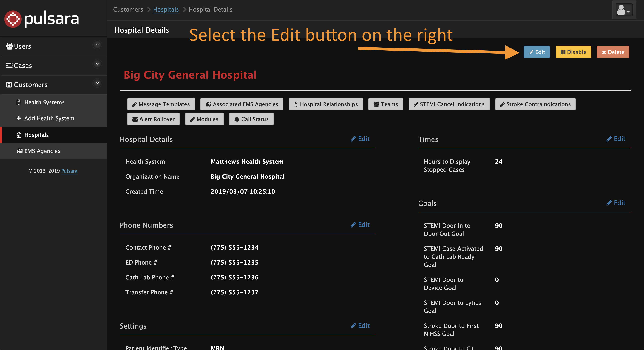
Task: Edit the Settings section
Action: [x=360, y=325]
